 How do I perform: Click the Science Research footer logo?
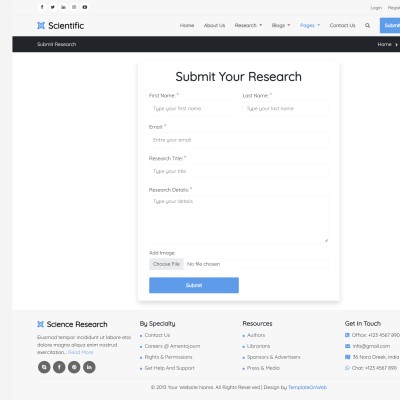(72, 324)
